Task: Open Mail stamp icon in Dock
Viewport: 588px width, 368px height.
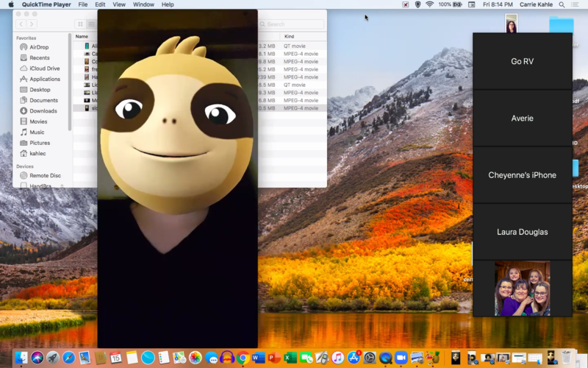Action: [x=85, y=358]
